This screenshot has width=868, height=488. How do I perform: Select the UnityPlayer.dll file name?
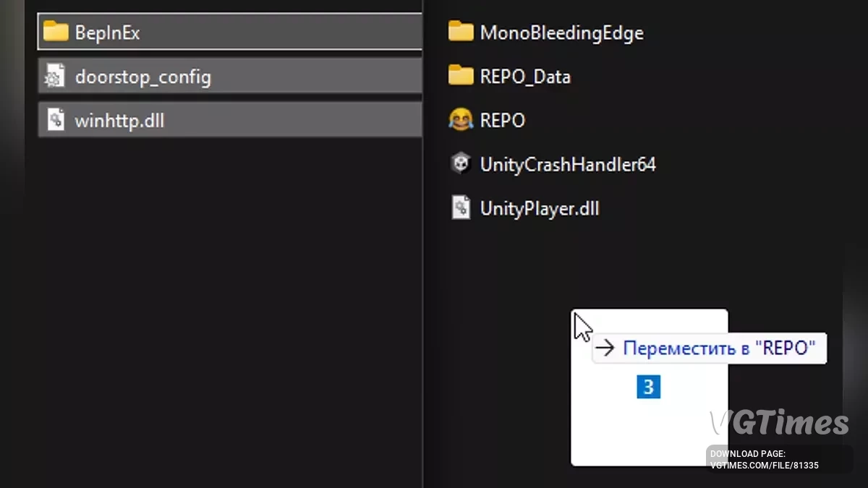540,210
